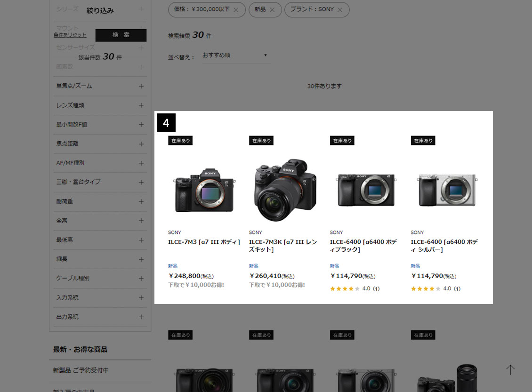Open the ILCE-7M3K lens kit product image
This screenshot has height=392, width=532.
(x=285, y=190)
